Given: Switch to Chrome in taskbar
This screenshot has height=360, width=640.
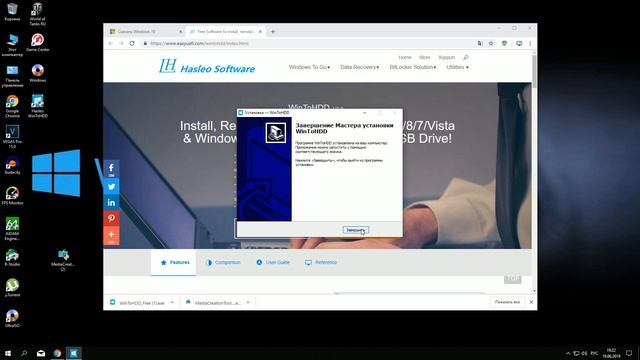Looking at the screenshot, I should (x=57, y=353).
